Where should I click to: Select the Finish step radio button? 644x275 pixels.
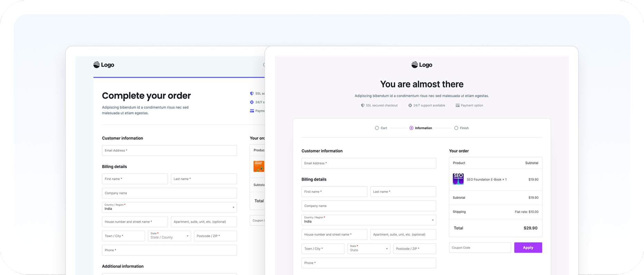tap(456, 128)
